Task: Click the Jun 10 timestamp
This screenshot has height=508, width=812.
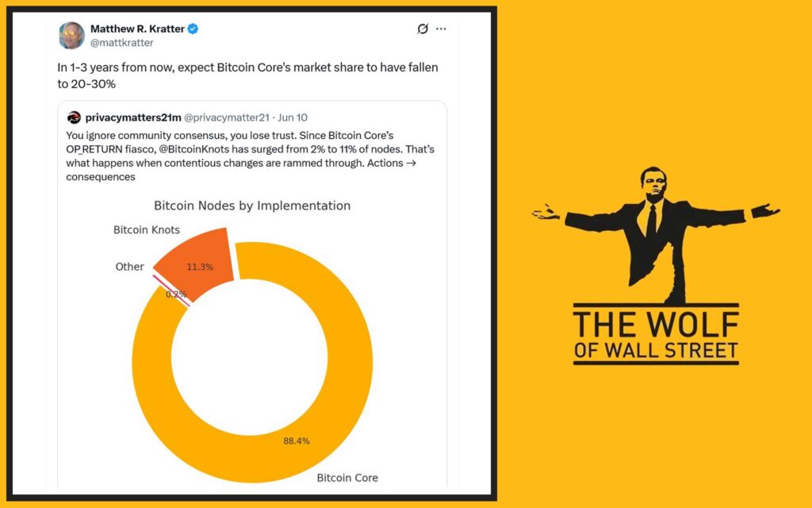Action: pos(293,117)
